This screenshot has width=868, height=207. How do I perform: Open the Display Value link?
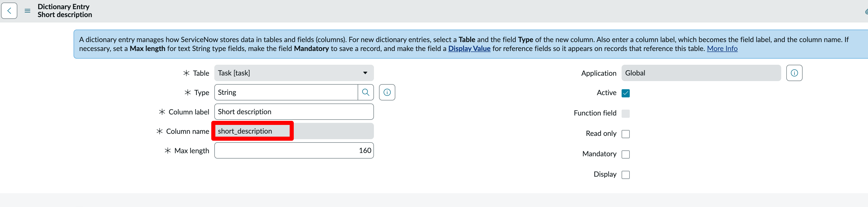click(x=469, y=49)
